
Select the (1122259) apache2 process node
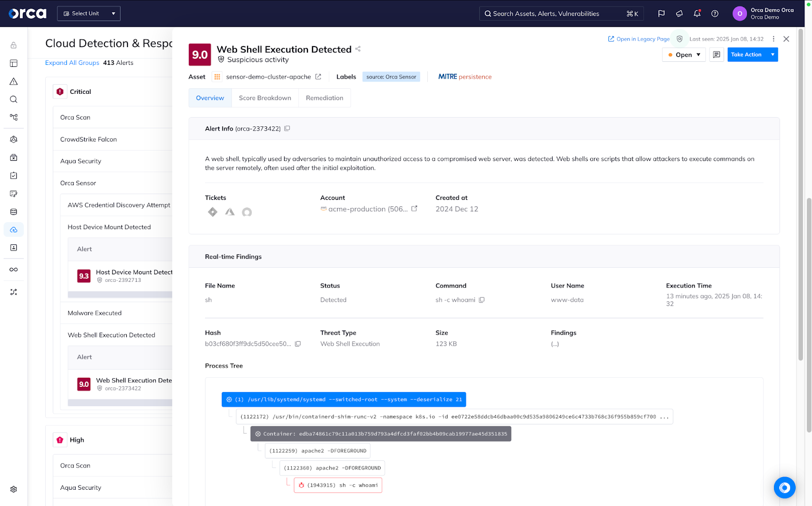318,451
